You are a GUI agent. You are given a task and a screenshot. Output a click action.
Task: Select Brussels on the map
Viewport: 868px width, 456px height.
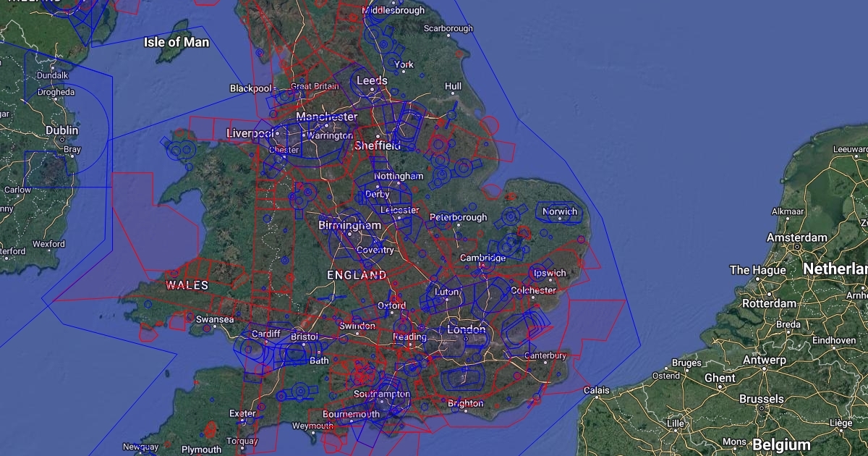(x=761, y=399)
